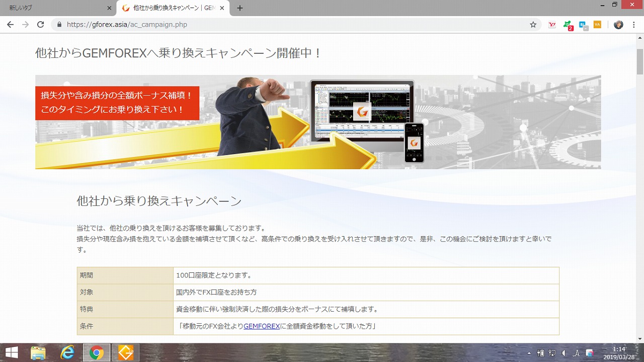
Task: Click the scrollbar down arrow
Action: (639, 339)
